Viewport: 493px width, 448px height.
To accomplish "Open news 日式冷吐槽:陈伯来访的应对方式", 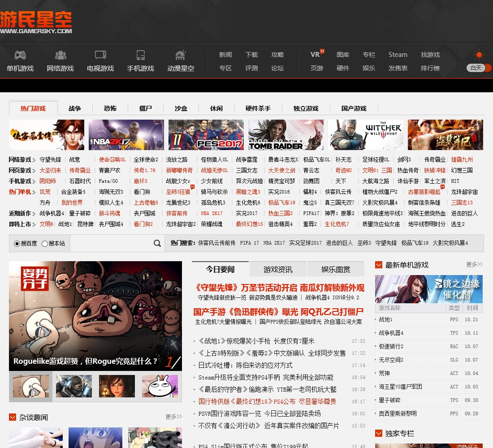I will [x=245, y=365].
